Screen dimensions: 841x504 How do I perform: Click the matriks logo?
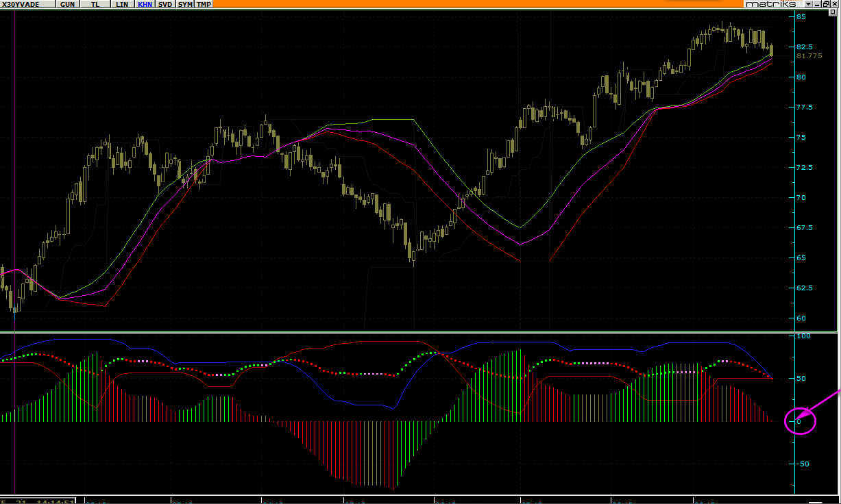770,4
